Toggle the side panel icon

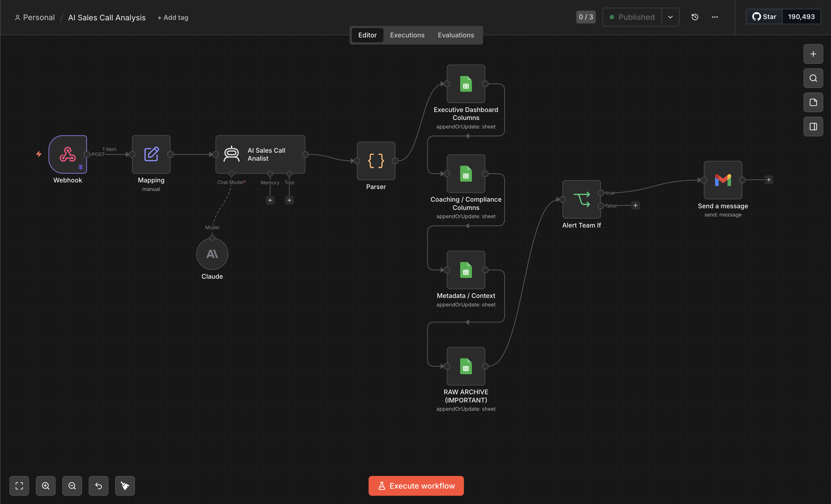click(x=813, y=127)
